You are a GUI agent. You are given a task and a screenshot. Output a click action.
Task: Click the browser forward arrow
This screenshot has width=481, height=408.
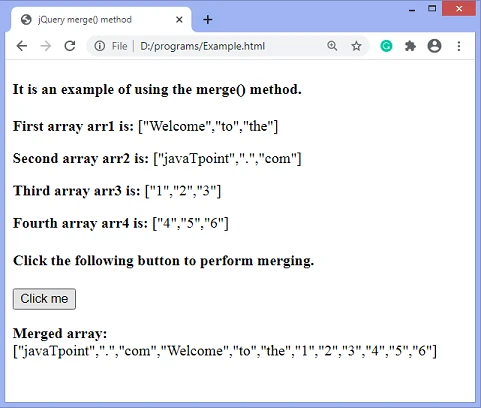click(x=46, y=46)
